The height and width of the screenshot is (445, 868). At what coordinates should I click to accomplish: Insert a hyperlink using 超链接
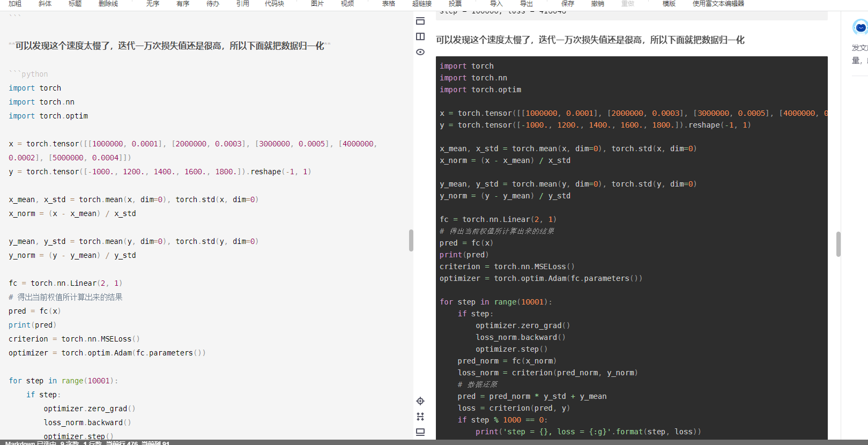click(x=422, y=3)
